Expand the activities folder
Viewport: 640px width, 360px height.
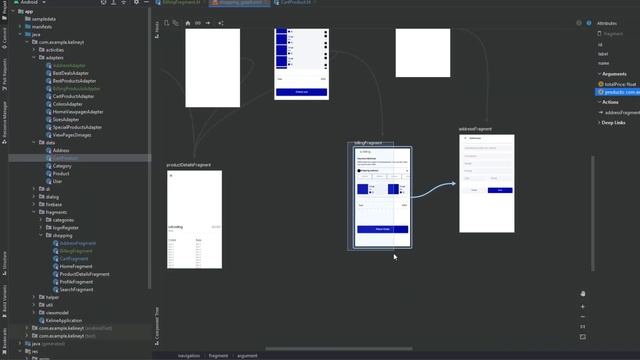tap(34, 50)
